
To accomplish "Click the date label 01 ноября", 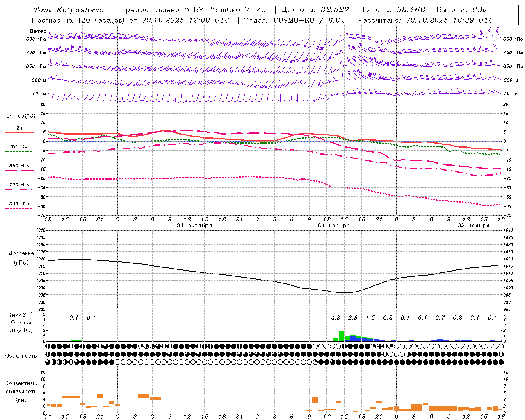I will 334,226.
